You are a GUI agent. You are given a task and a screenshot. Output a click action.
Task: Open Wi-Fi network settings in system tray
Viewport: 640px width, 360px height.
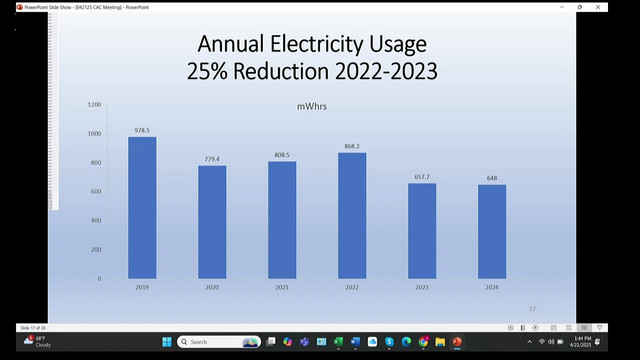tap(542, 342)
